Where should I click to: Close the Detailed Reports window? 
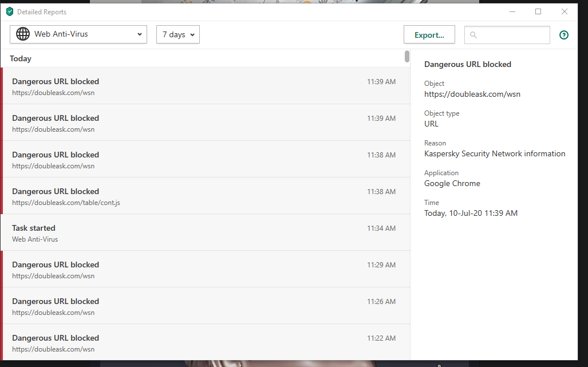(x=565, y=11)
